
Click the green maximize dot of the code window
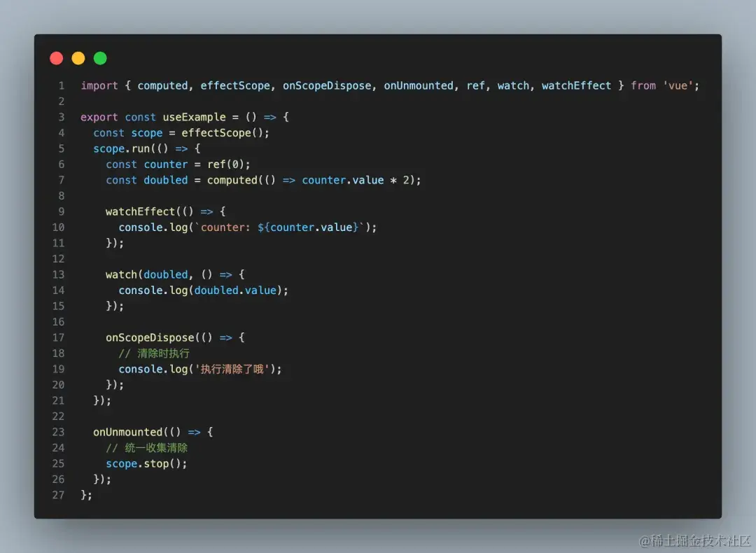pos(100,58)
